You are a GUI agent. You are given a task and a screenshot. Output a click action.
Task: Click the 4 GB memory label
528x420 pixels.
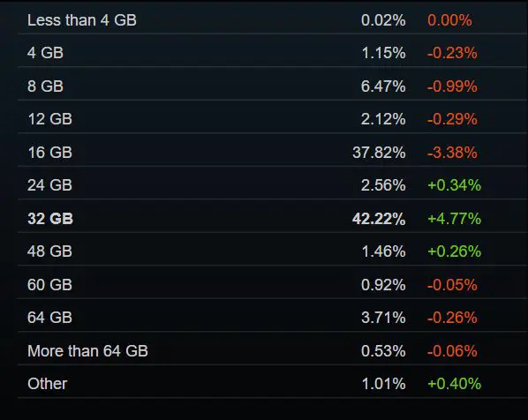[45, 53]
